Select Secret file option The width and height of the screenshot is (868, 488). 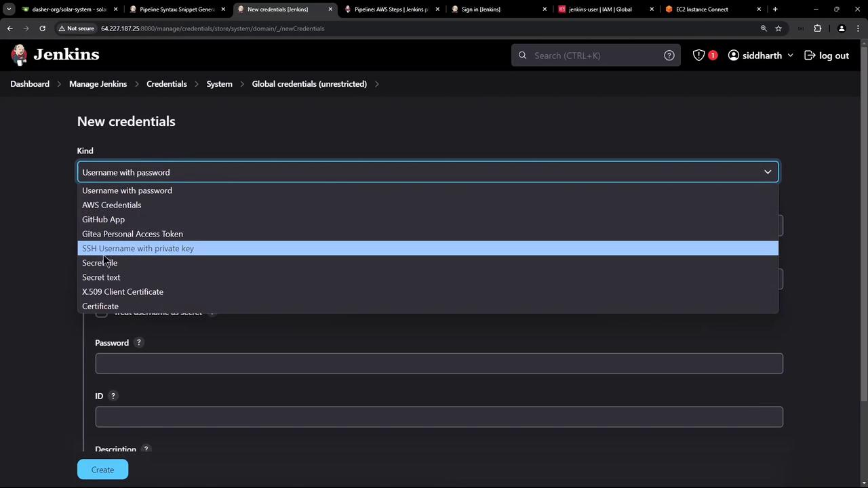point(428,263)
